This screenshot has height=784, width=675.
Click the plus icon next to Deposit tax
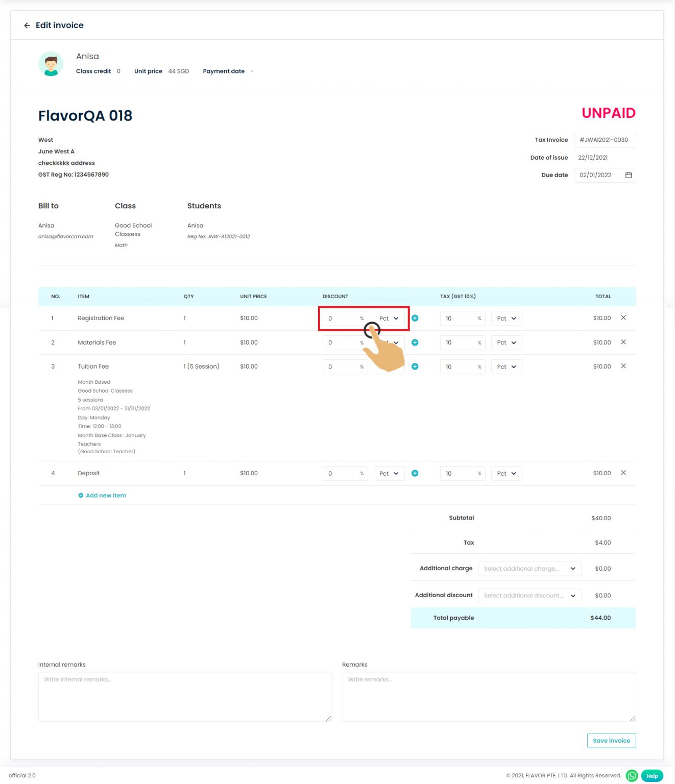415,473
